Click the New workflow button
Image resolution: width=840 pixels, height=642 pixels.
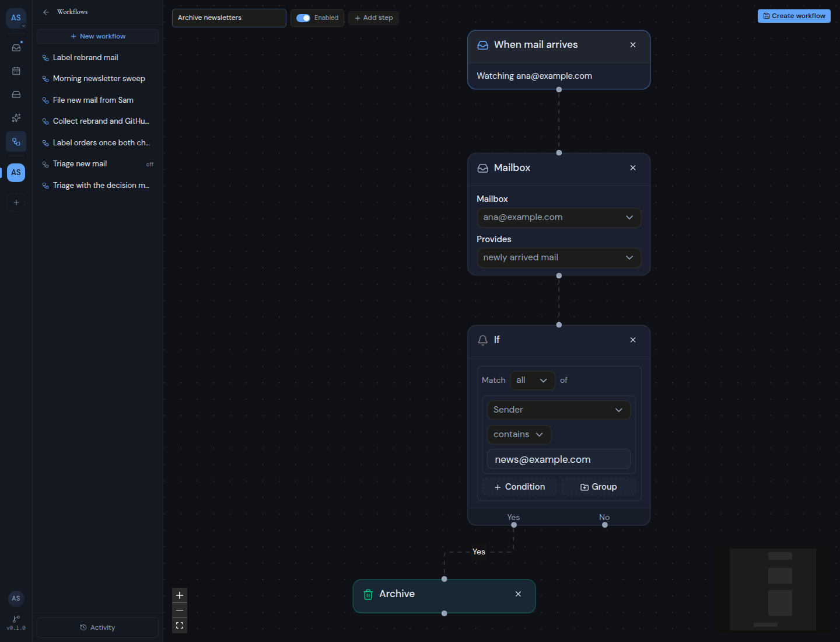[x=97, y=36]
